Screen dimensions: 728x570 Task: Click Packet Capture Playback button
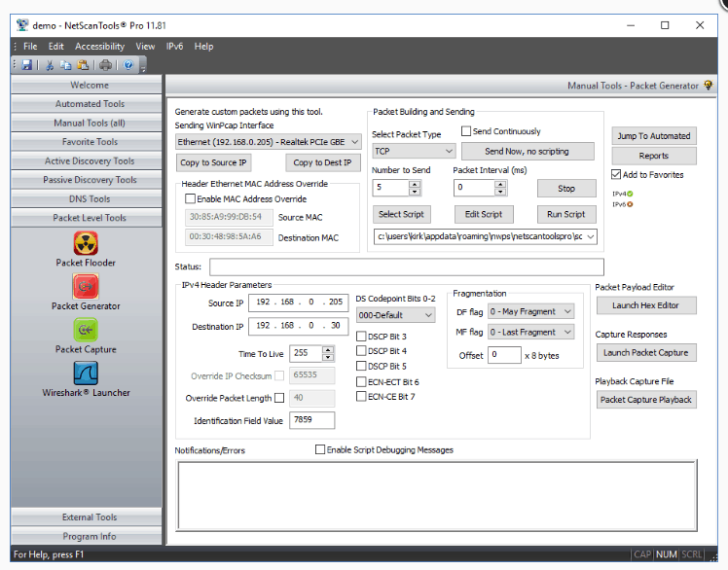click(x=646, y=400)
